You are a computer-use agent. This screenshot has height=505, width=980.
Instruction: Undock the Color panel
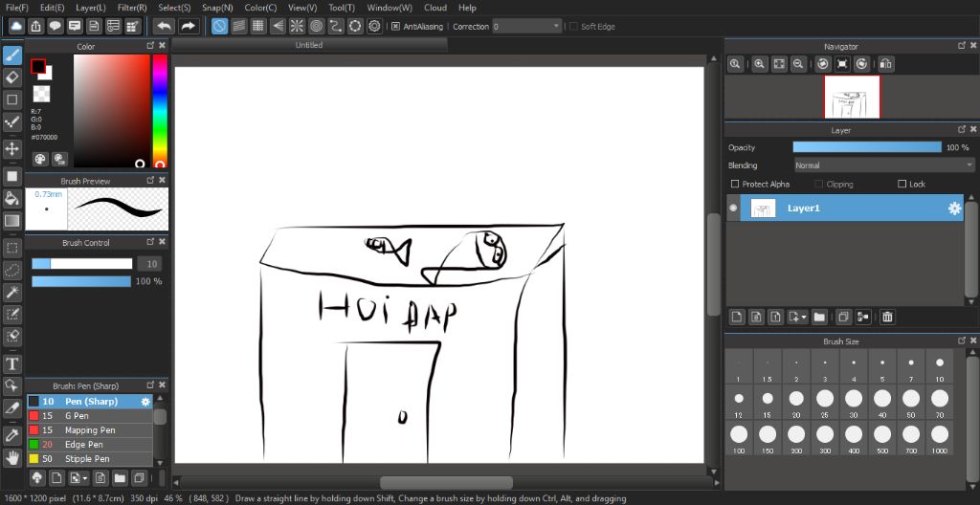[x=150, y=46]
